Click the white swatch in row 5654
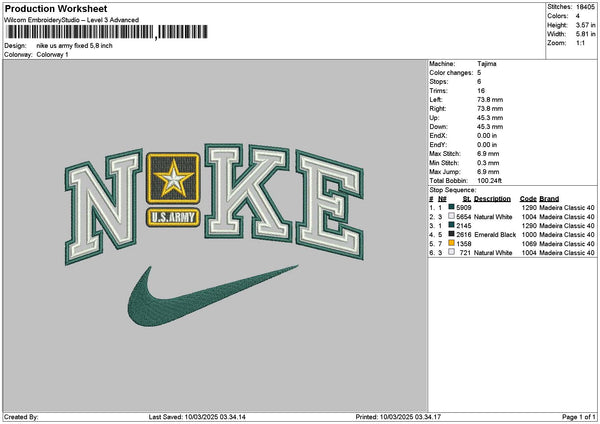The height and width of the screenshot is (424, 600). click(452, 216)
